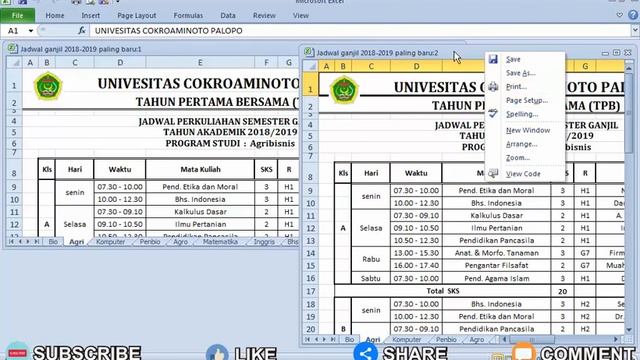The image size is (640, 360).
Task: Open the Formulas ribbon tab
Action: (x=188, y=16)
